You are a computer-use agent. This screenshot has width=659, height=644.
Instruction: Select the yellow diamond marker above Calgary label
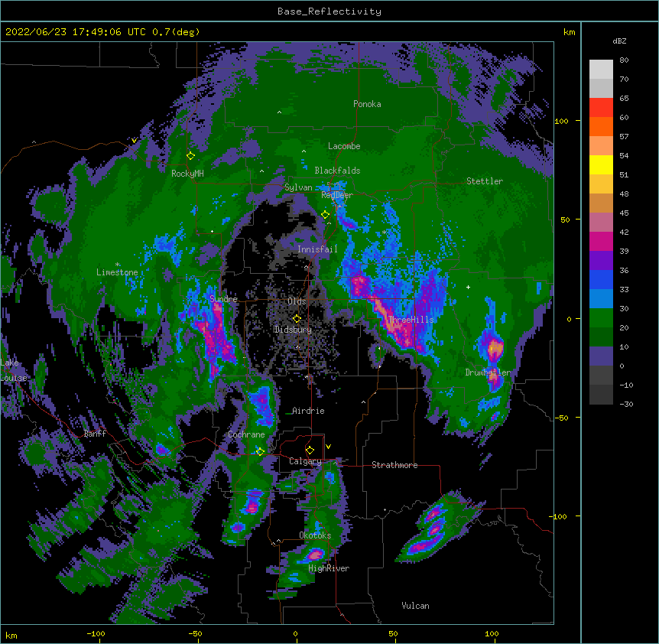point(310,450)
